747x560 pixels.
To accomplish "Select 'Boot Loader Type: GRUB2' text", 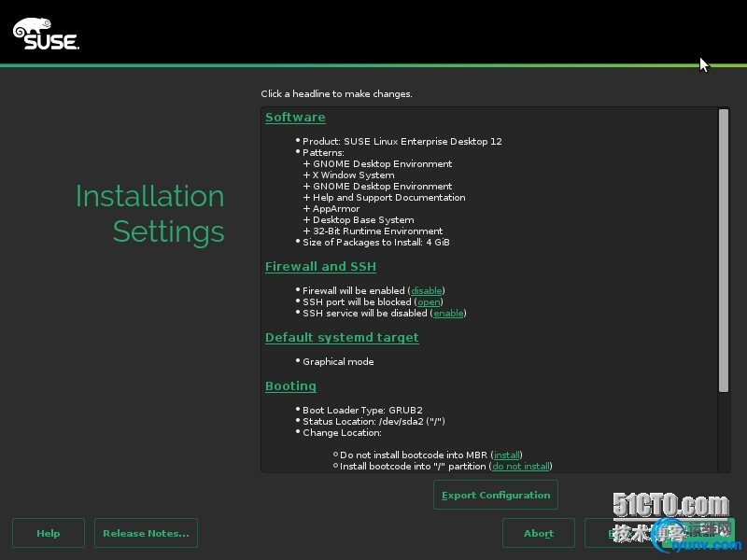I will coord(362,410).
